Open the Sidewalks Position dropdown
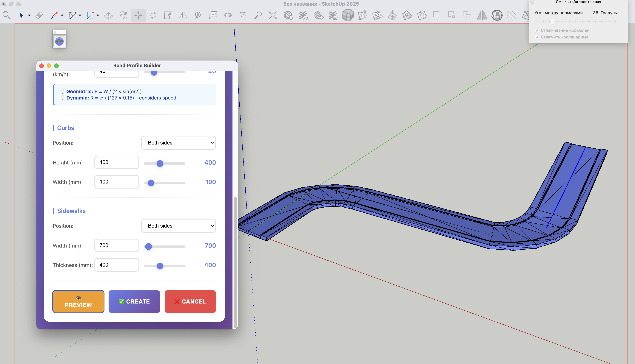 pyautogui.click(x=178, y=226)
